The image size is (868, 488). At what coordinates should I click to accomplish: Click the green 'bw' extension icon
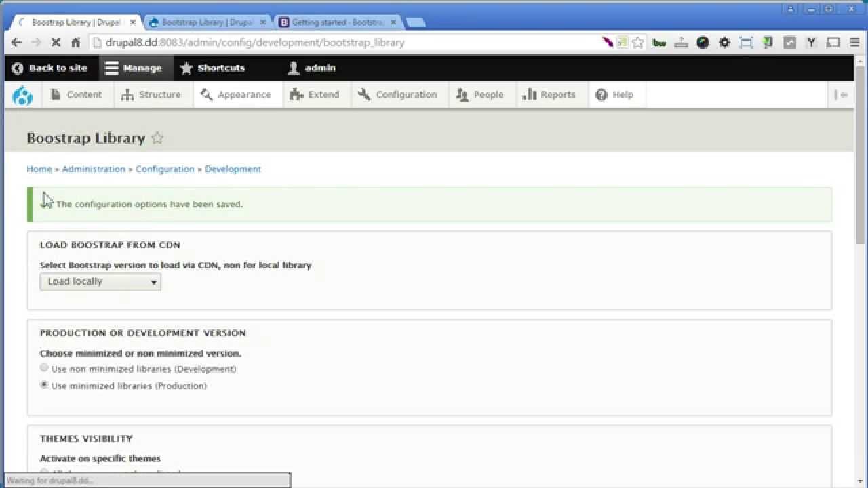pyautogui.click(x=659, y=42)
